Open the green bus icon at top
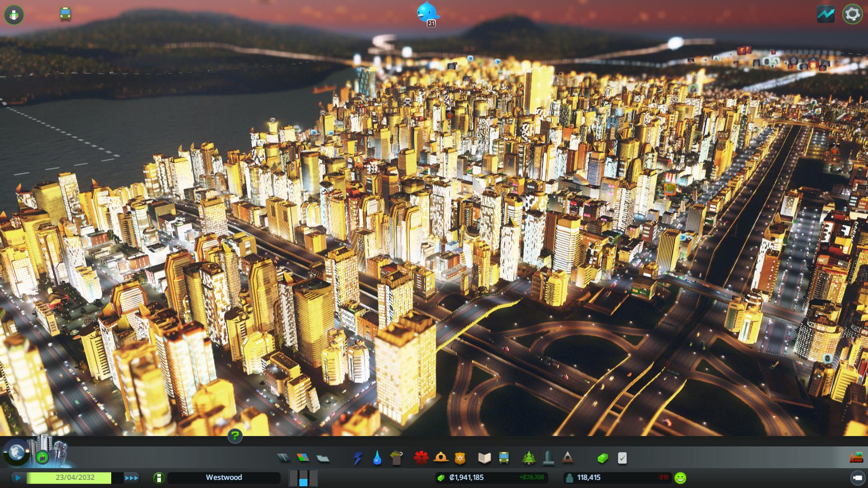The width and height of the screenshot is (868, 488). [66, 14]
